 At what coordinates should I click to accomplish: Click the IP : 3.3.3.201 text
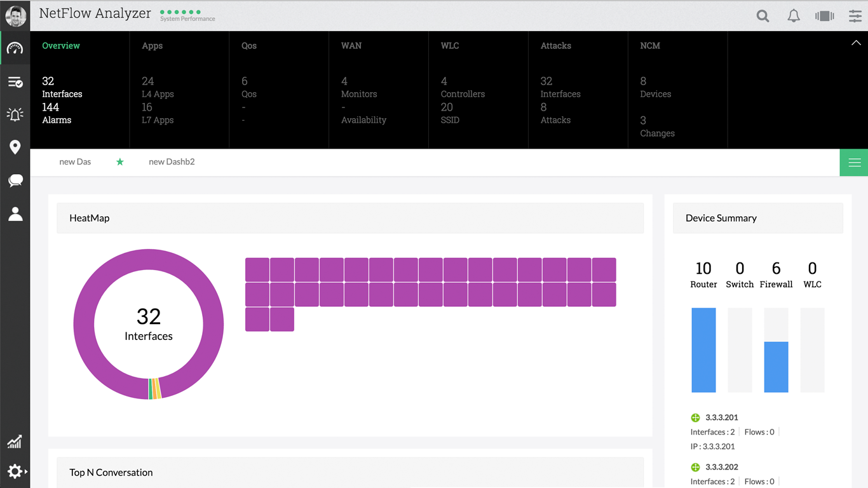click(x=712, y=447)
